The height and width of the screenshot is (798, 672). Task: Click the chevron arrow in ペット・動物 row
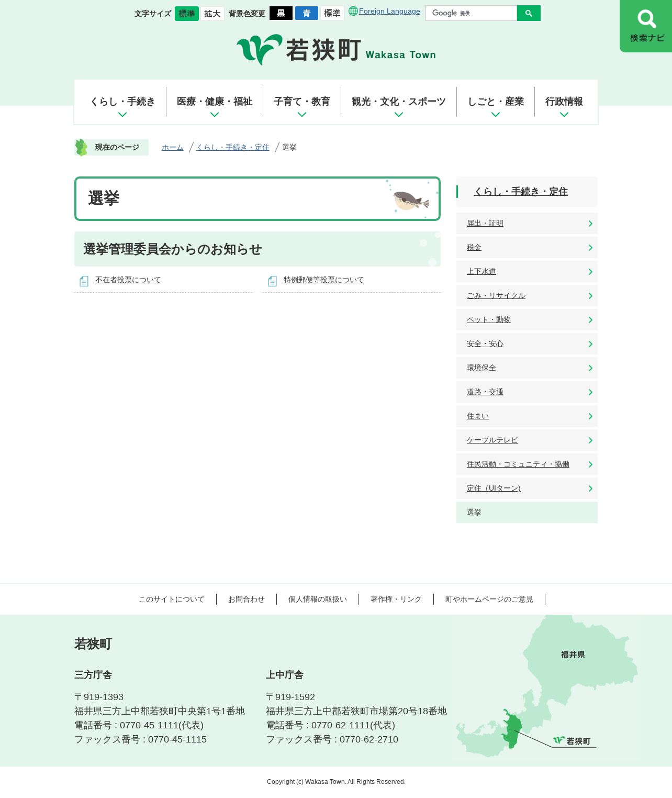(x=590, y=320)
